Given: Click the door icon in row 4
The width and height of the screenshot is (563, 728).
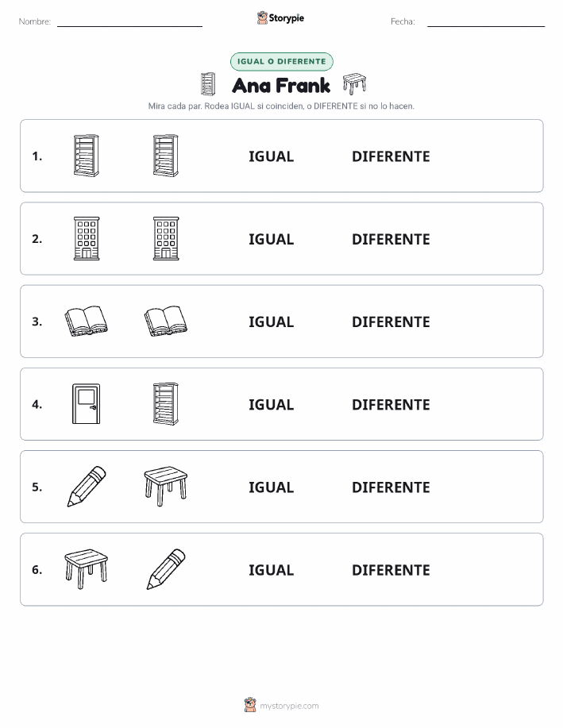Looking at the screenshot, I should (x=87, y=404).
